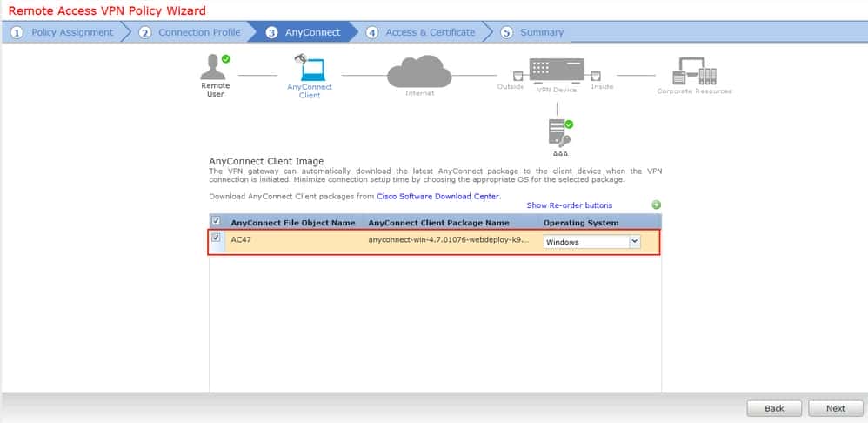Viewport: 868px width, 423px height.
Task: Click the green add AnyConnect image icon
Action: click(x=656, y=205)
